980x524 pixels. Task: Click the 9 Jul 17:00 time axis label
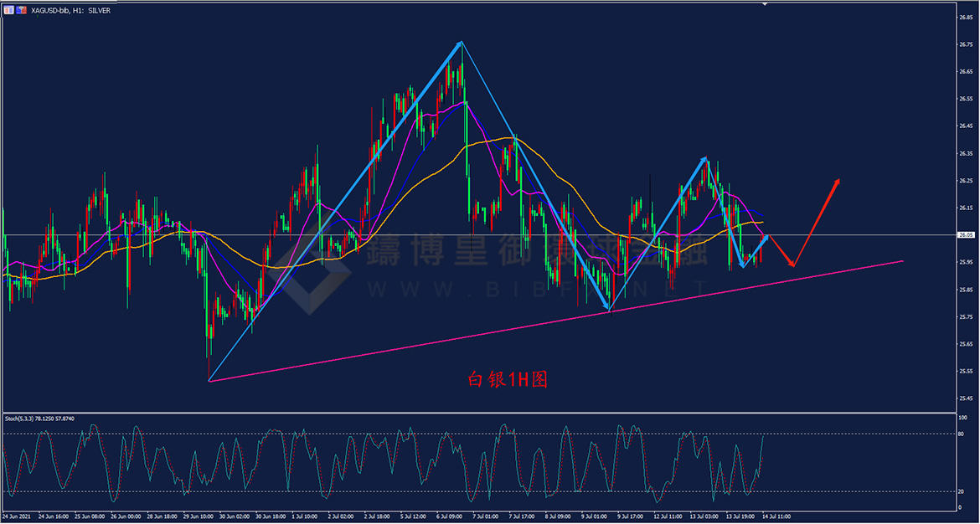click(x=628, y=516)
